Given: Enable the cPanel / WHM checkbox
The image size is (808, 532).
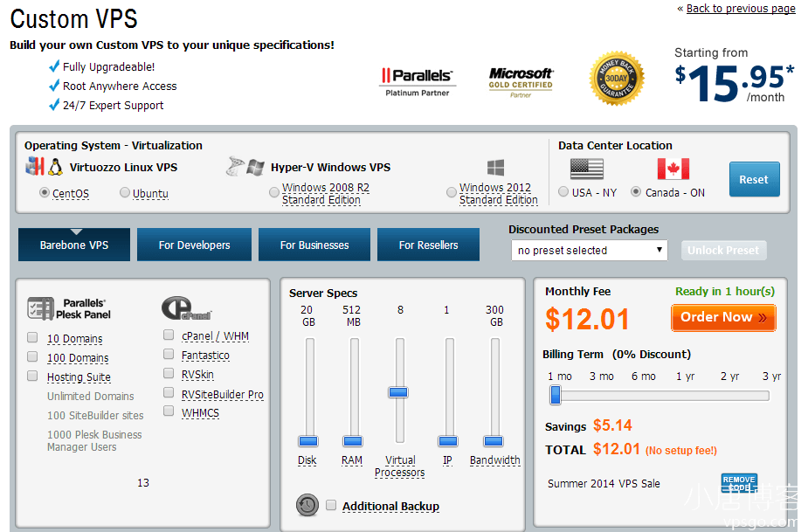Looking at the screenshot, I should tap(169, 335).
